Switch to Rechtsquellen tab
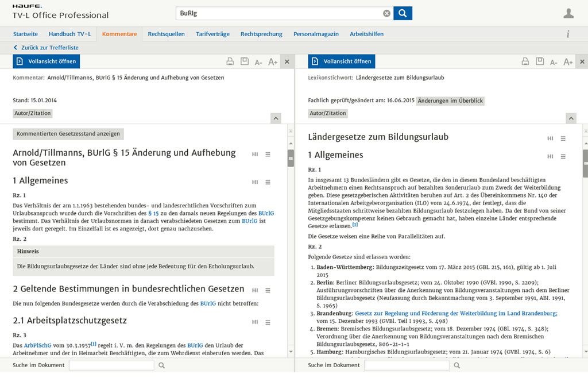 tap(166, 34)
